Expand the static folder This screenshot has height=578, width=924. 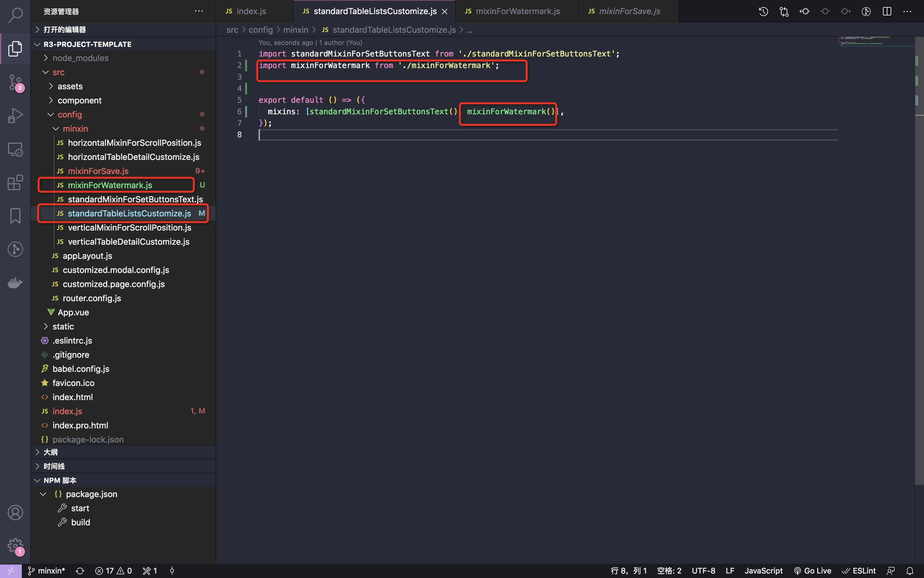click(123, 327)
